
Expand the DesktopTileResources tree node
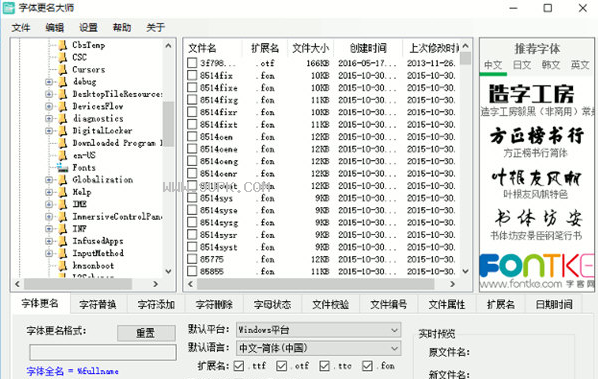pyautogui.click(x=49, y=94)
